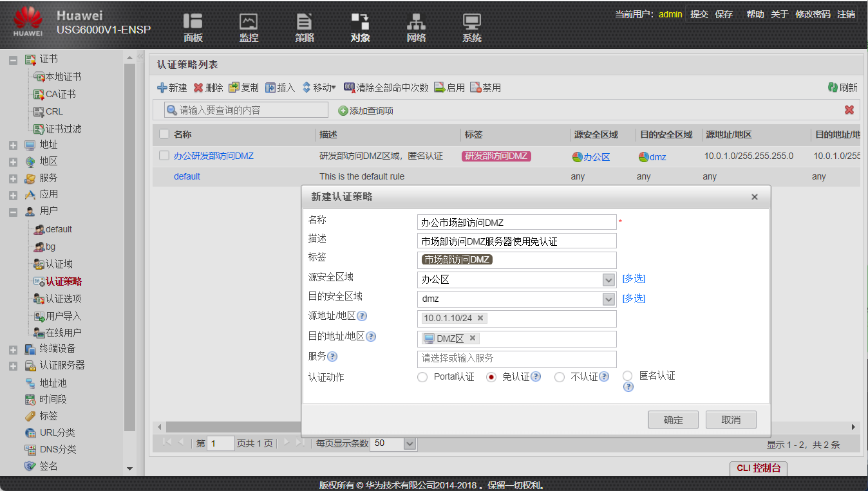
Task: Click the red X clear-query icon
Action: pos(849,110)
